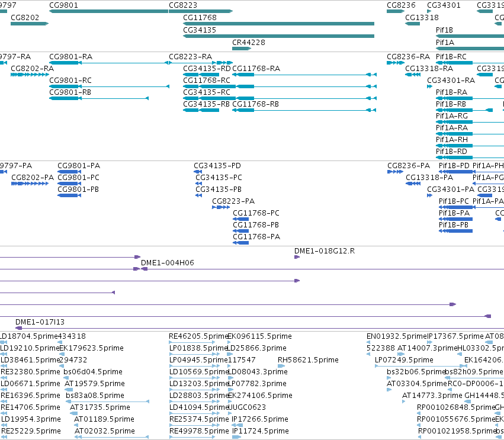Screen dimensions: 504x440
Task: Click transcript label Pif1B-RC
Action: pyautogui.click(x=451, y=57)
